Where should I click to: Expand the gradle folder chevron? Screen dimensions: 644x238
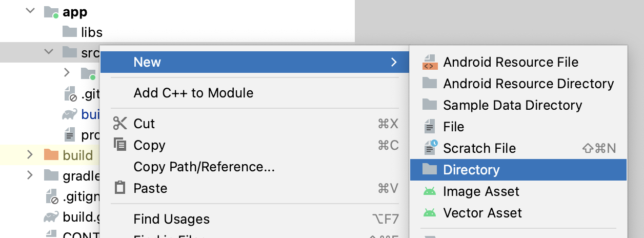coord(30,176)
